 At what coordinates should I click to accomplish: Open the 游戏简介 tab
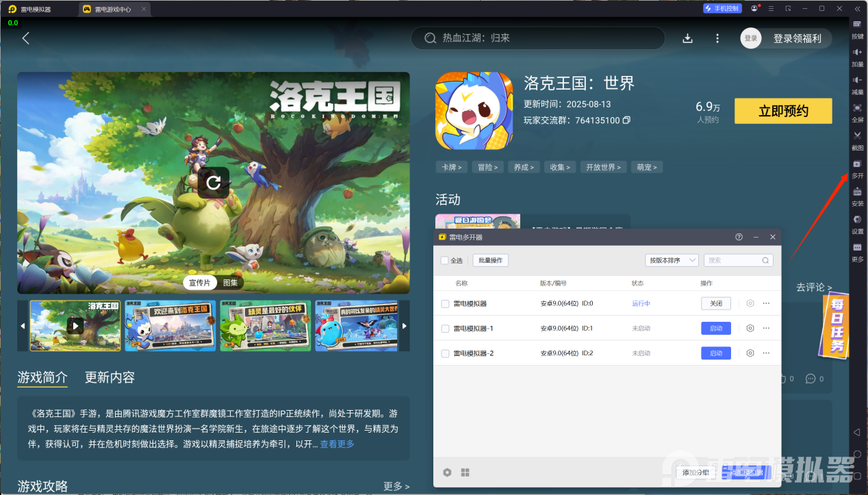(x=42, y=377)
